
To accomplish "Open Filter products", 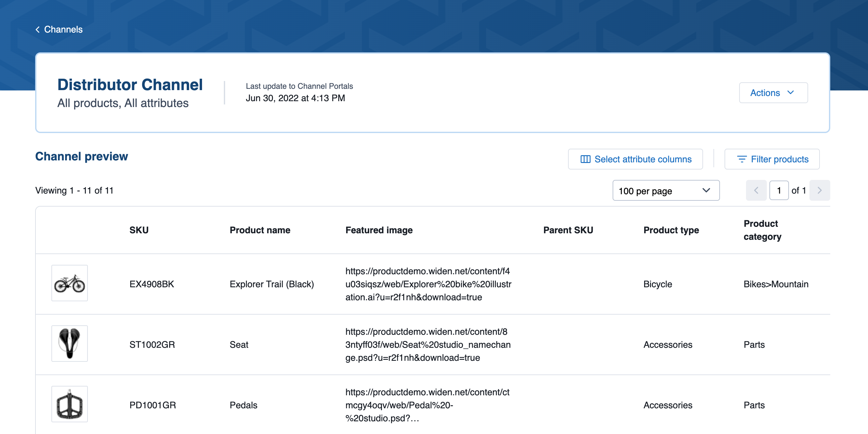I will click(772, 159).
